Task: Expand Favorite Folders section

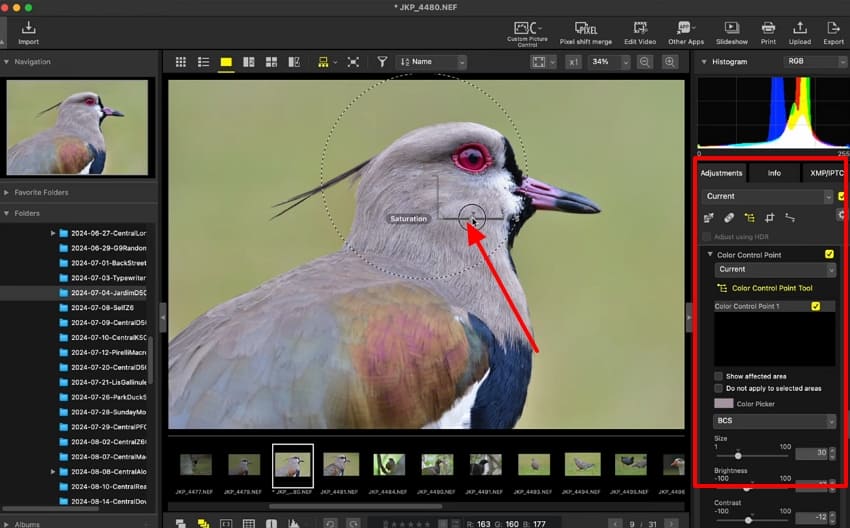Action: click(x=6, y=192)
